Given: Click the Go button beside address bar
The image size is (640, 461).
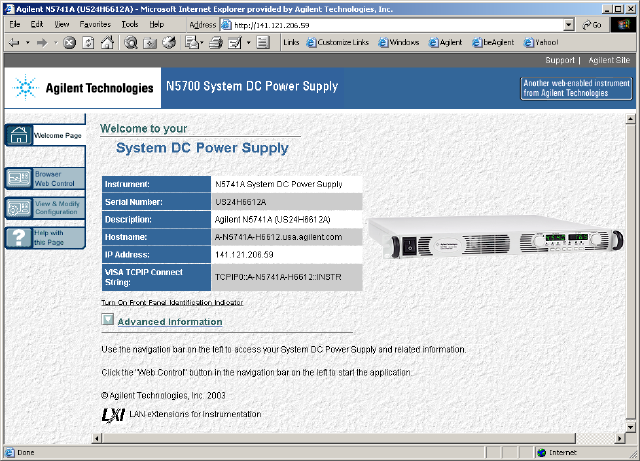Looking at the screenshot, I should 592,25.
